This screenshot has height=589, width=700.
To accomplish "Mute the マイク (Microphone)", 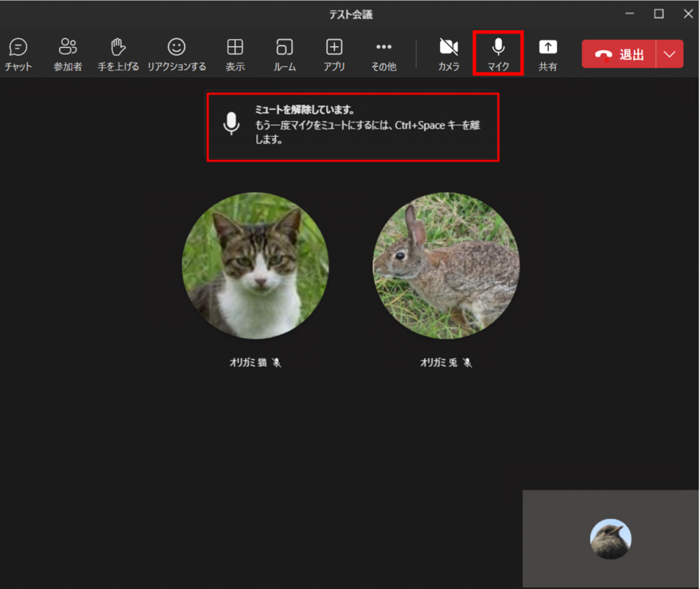I will pos(498,54).
